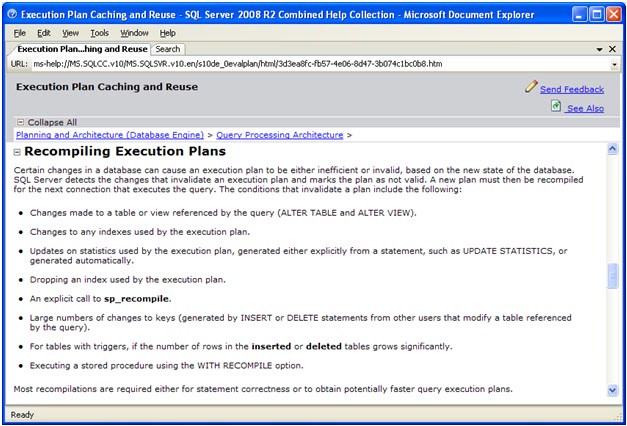Click the bullet about dropping an index

(x=128, y=280)
